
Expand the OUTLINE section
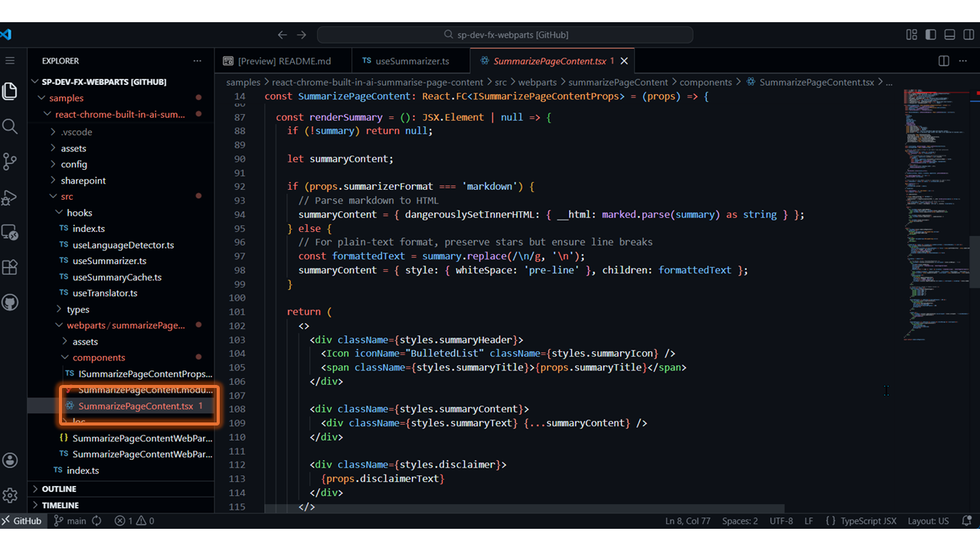[59, 489]
